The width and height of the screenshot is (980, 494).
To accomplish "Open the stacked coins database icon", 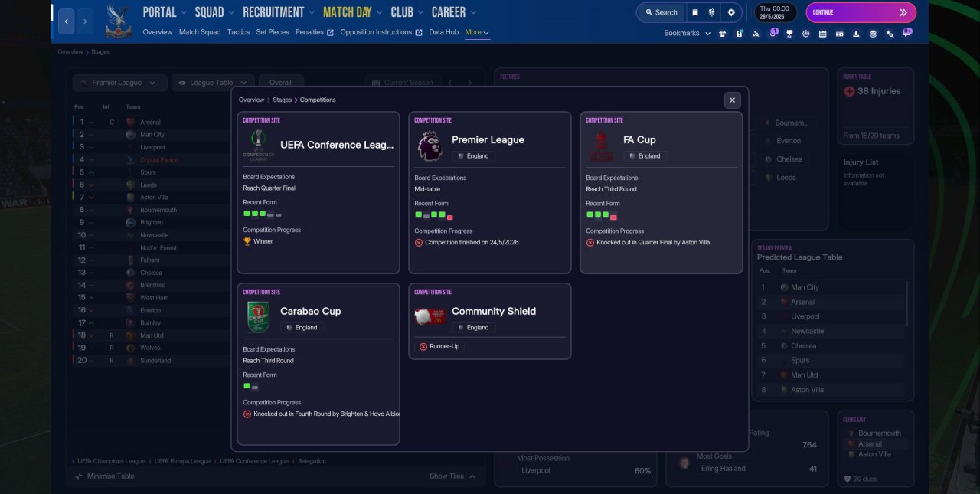I will tap(873, 34).
